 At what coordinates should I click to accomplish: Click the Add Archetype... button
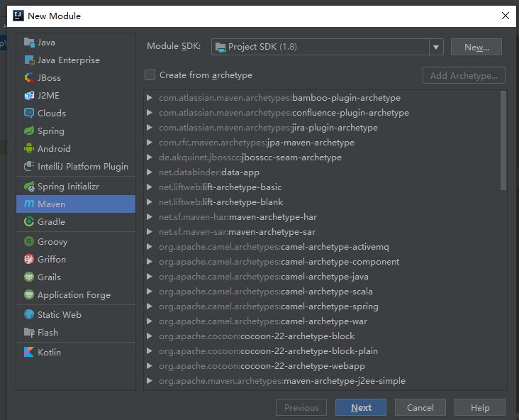point(464,75)
